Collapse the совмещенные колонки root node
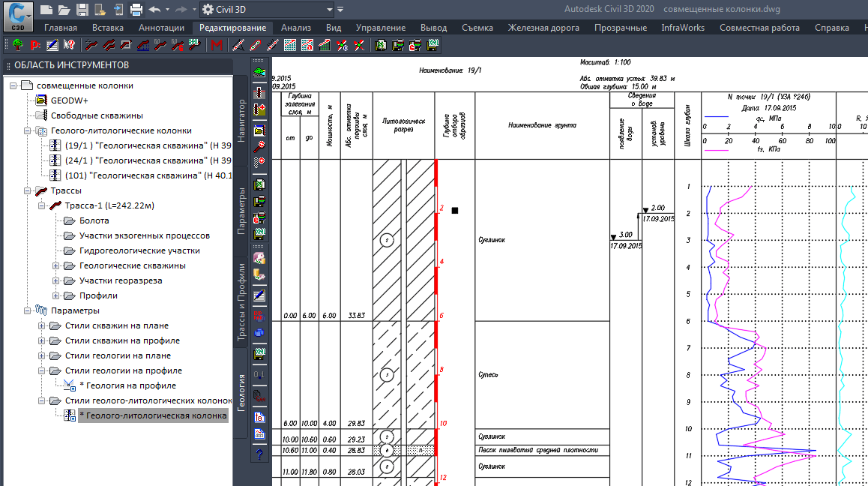The height and width of the screenshot is (486, 868). point(13,86)
